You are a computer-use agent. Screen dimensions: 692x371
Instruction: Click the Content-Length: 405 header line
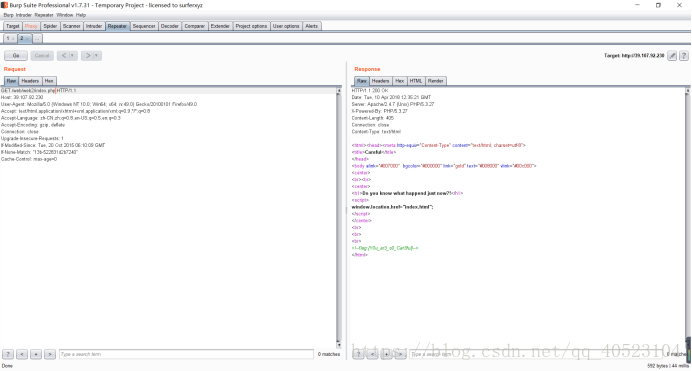[x=373, y=118]
